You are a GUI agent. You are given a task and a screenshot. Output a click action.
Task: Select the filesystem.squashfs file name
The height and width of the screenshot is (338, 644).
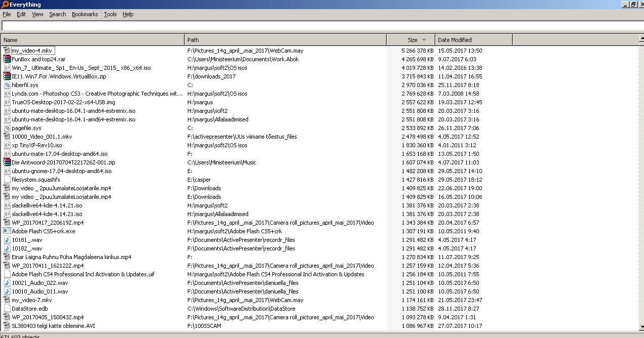[x=36, y=180]
